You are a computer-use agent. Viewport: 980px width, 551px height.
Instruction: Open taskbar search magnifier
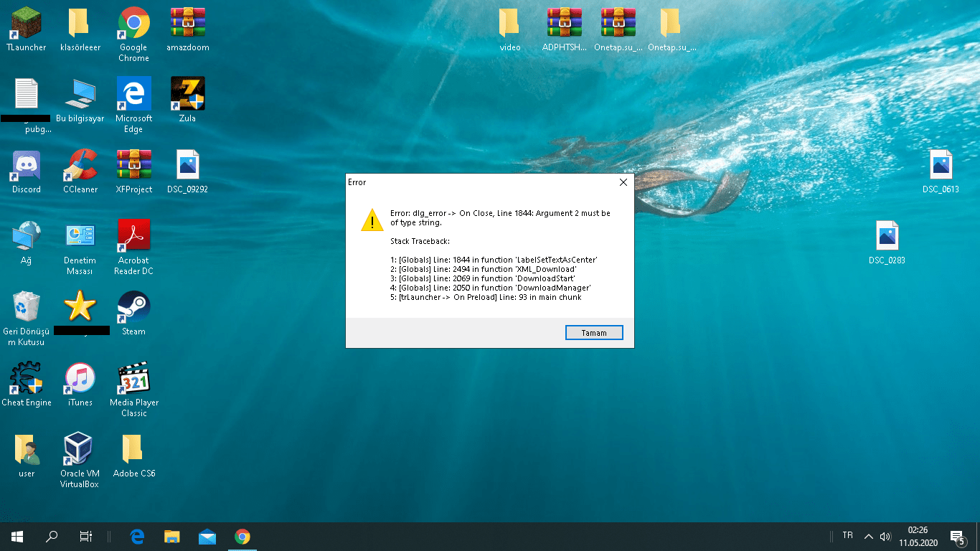(x=52, y=537)
